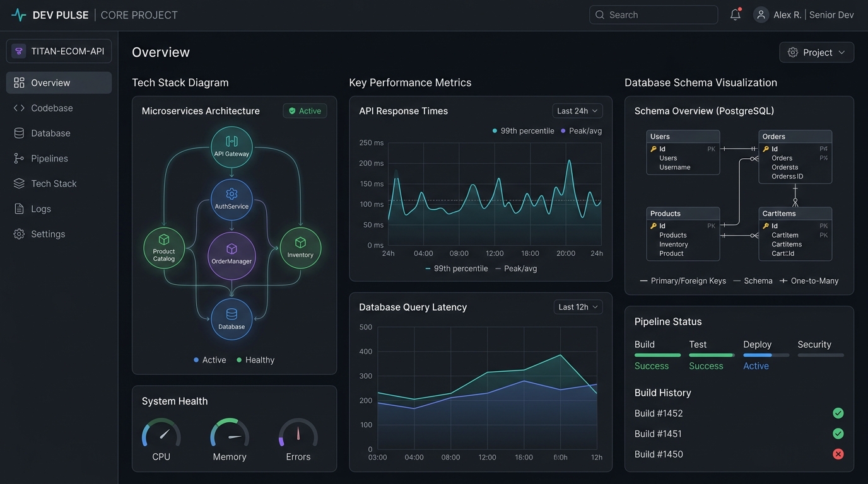
Task: Click the Security stage progress bar
Action: pos(821,355)
